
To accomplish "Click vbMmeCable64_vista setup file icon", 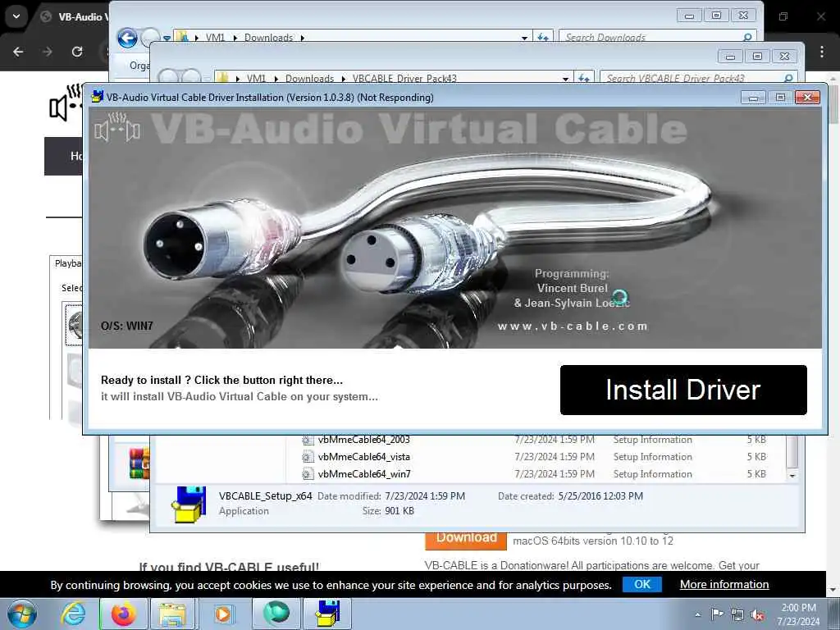I will point(307,457).
